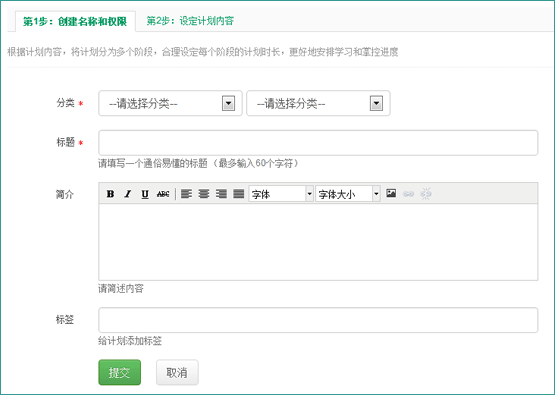Click the 分类 field label
This screenshot has height=395, width=555.
(x=65, y=103)
